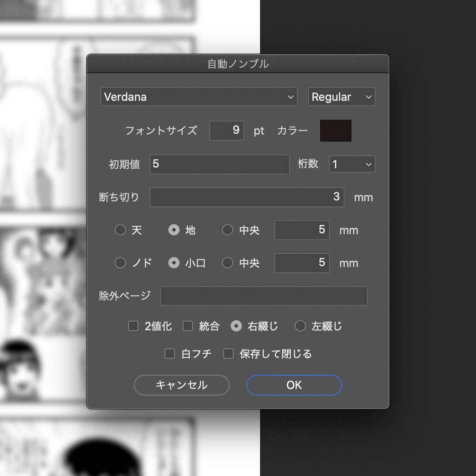Screen dimensions: 476x476
Task: Dismiss the dialog with キャンセル
Action: (182, 385)
